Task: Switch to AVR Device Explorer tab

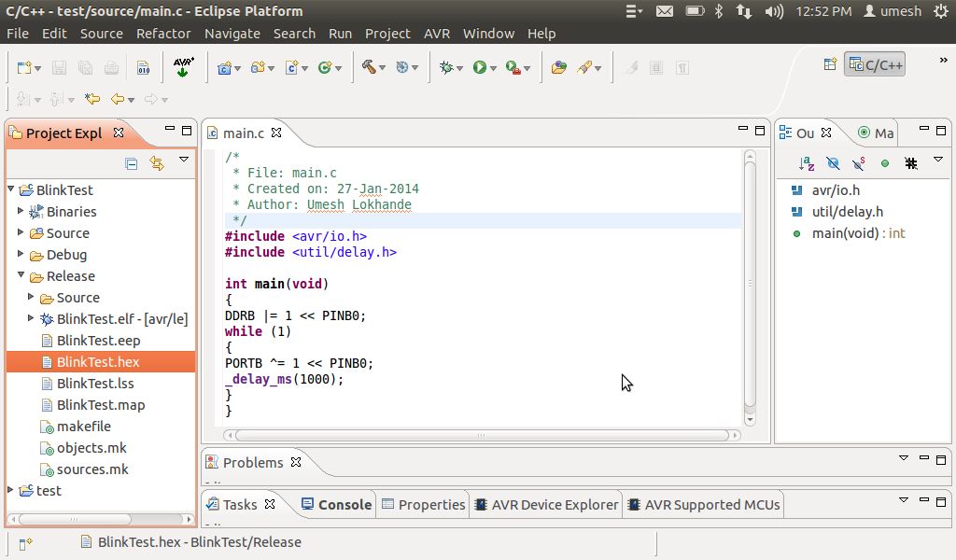Action: click(x=546, y=505)
